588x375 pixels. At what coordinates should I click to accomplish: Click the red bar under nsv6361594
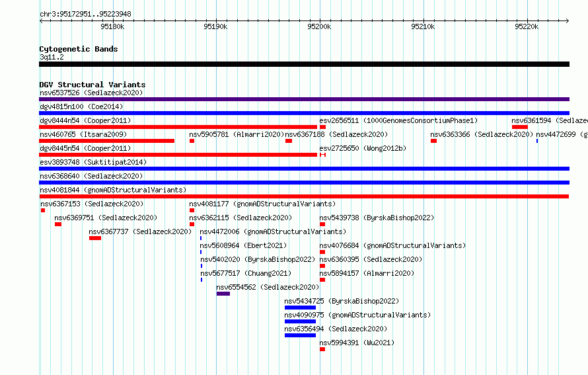tap(520, 127)
